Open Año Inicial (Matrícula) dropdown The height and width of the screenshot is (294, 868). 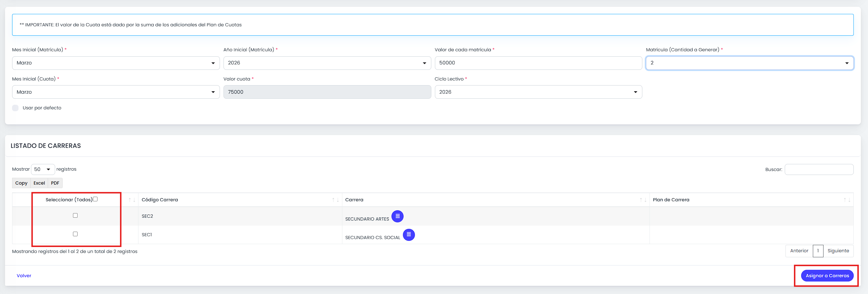[x=327, y=63]
